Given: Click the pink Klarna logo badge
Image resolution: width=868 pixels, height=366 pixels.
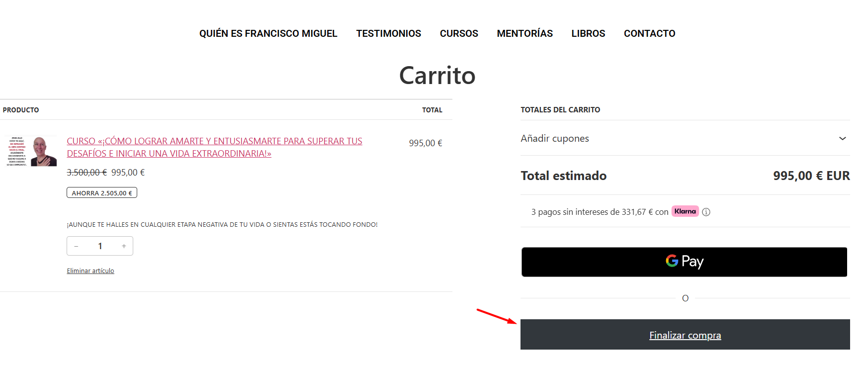Looking at the screenshot, I should (685, 211).
